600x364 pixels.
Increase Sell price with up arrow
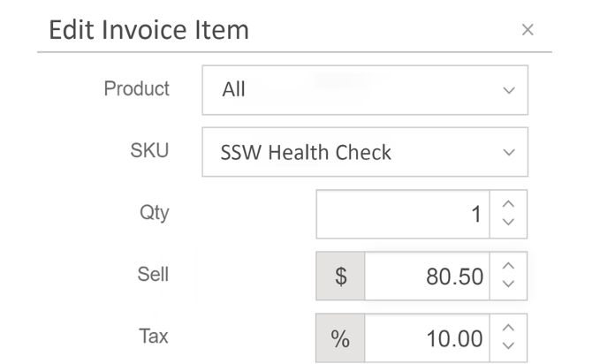[x=507, y=269]
